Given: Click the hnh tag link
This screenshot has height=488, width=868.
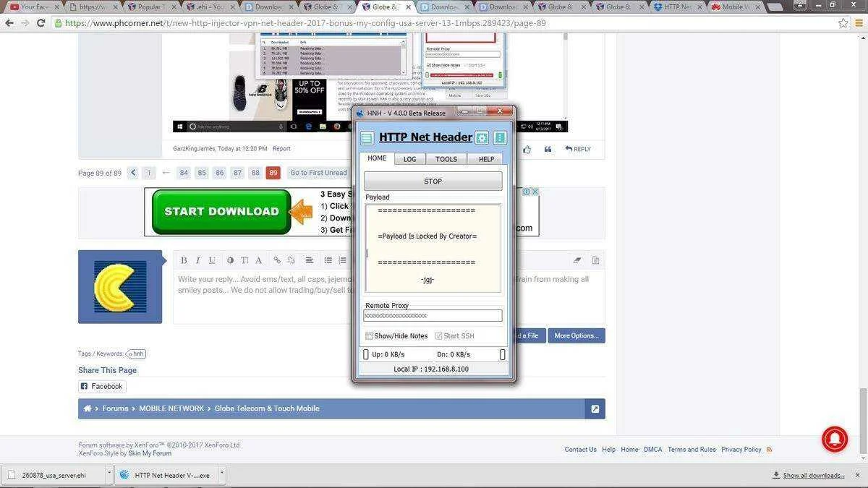Looking at the screenshot, I should 136,354.
